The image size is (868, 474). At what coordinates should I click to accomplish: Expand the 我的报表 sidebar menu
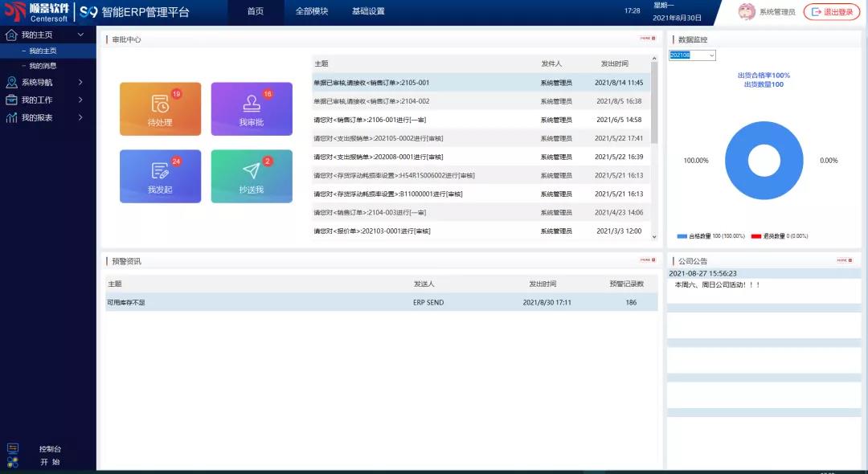[x=48, y=117]
